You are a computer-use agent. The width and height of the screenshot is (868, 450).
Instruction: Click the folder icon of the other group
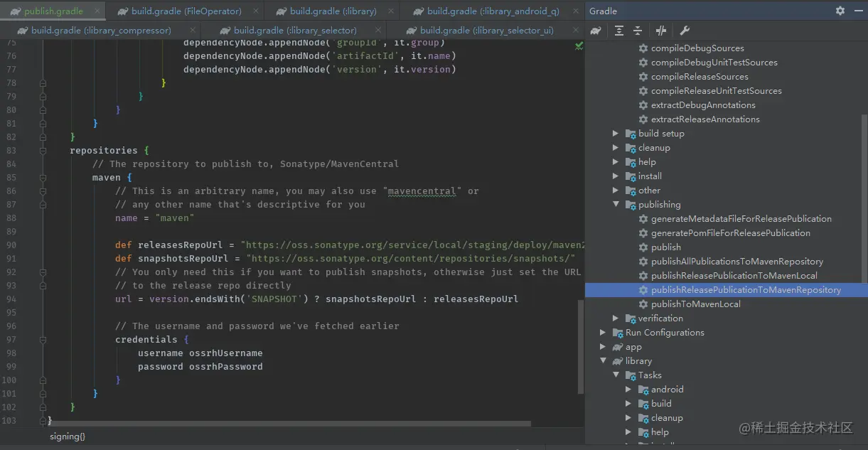click(631, 191)
